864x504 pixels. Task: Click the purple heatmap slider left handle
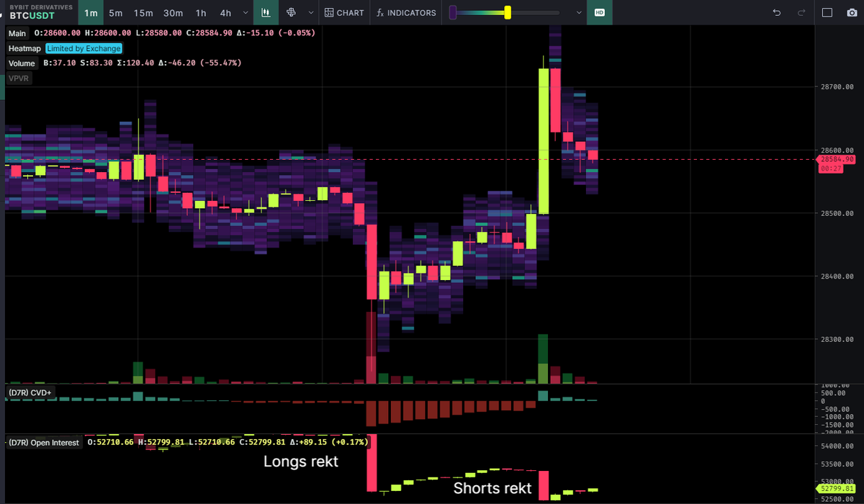(453, 12)
